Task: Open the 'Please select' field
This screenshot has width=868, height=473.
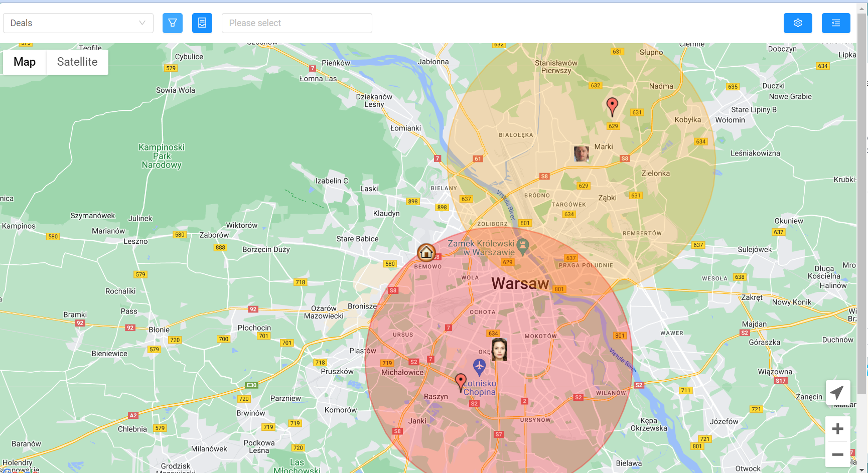Action: pyautogui.click(x=297, y=23)
